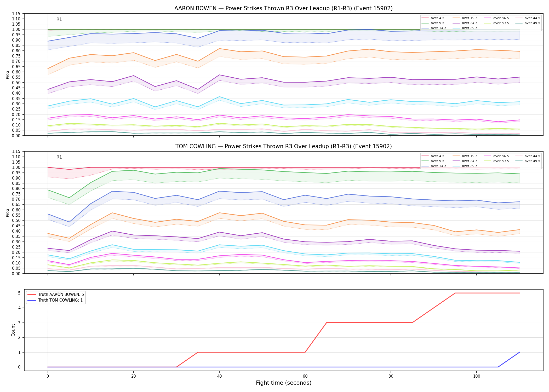Click the '5' tick on Count axis
Viewport: 549px width, 392px height.
[x=19, y=293]
